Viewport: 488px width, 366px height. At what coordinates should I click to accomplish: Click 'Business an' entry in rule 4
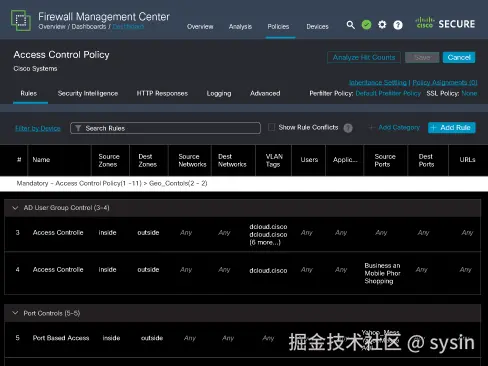382,266
